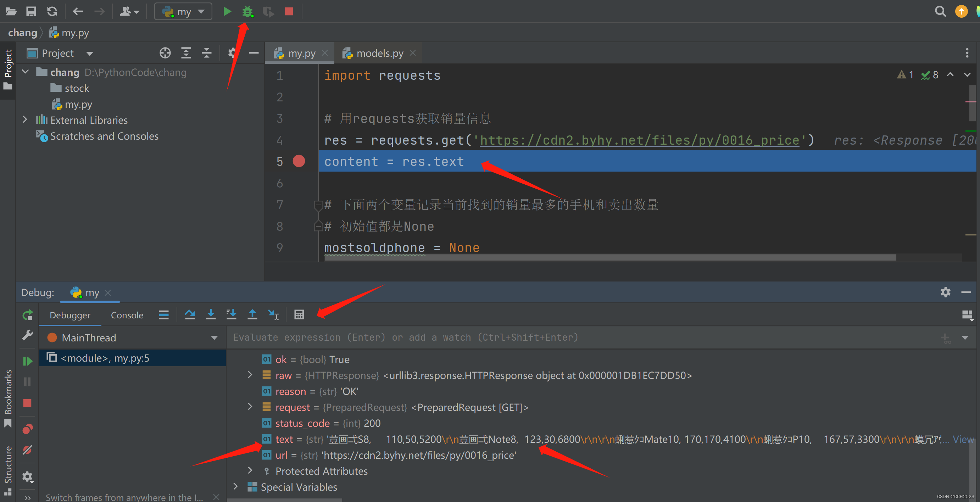Open the cdn2.byhy.net URL in code
The width and height of the screenshot is (980, 502).
[639, 140]
